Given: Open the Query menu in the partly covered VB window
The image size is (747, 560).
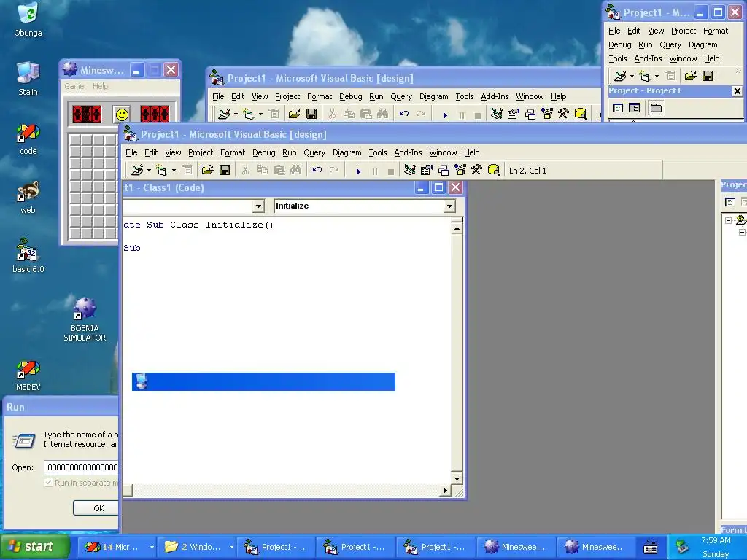Looking at the screenshot, I should click(401, 96).
